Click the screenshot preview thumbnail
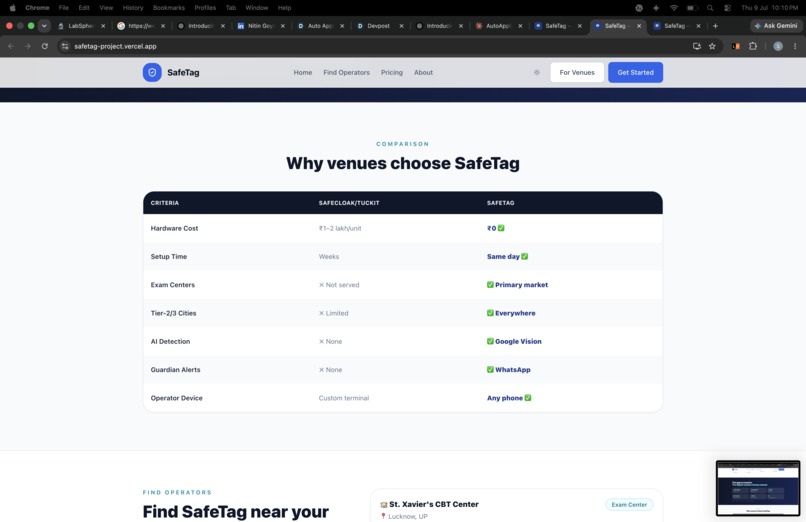 (758, 488)
